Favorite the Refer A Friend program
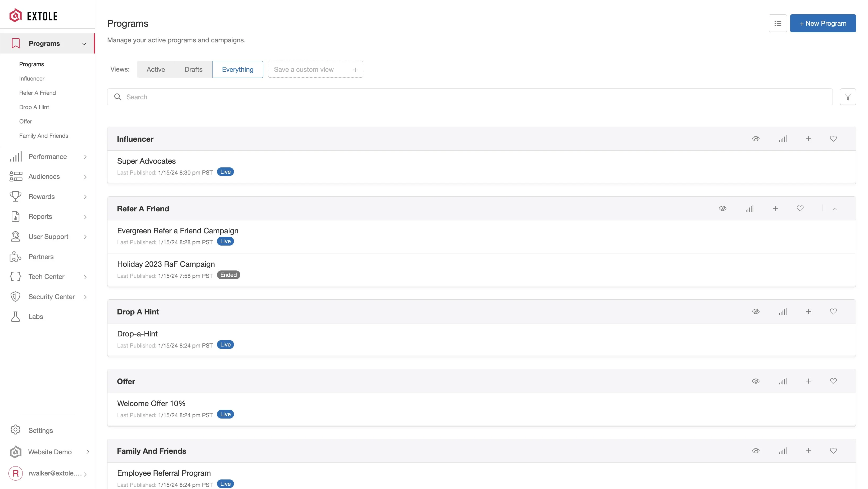The width and height of the screenshot is (868, 489). tap(800, 208)
